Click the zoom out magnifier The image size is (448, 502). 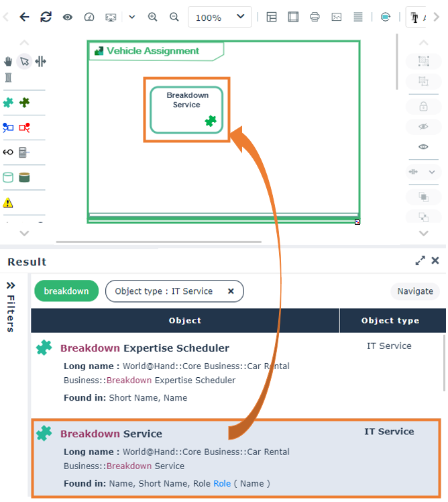click(x=174, y=17)
